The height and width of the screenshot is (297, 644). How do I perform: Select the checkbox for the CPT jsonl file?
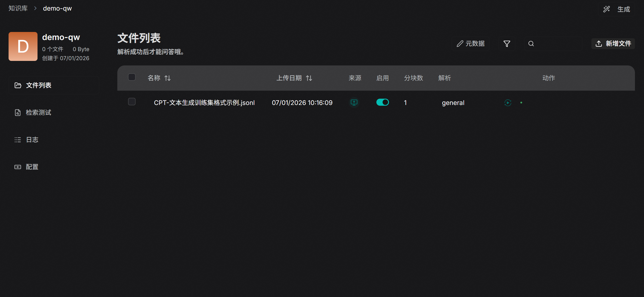(x=132, y=102)
